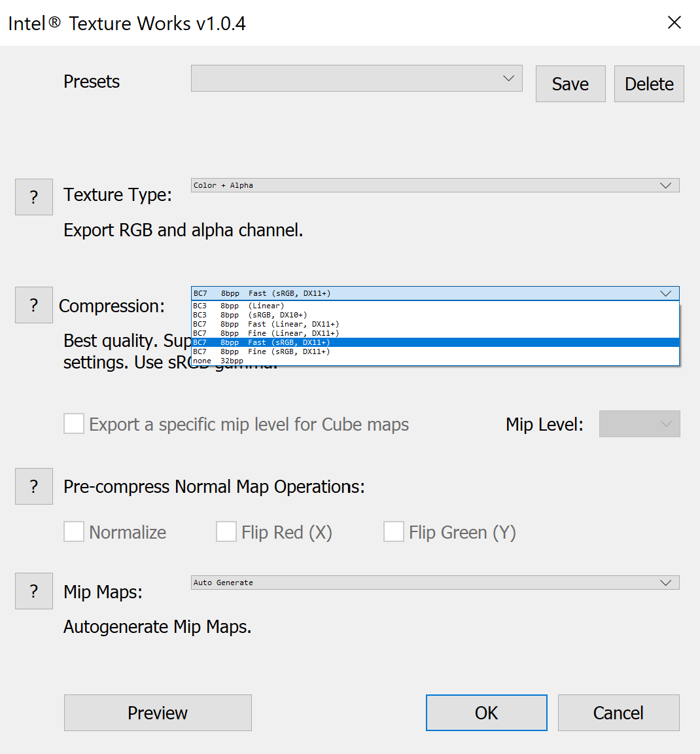Open the Mip Level dropdown

tap(639, 423)
